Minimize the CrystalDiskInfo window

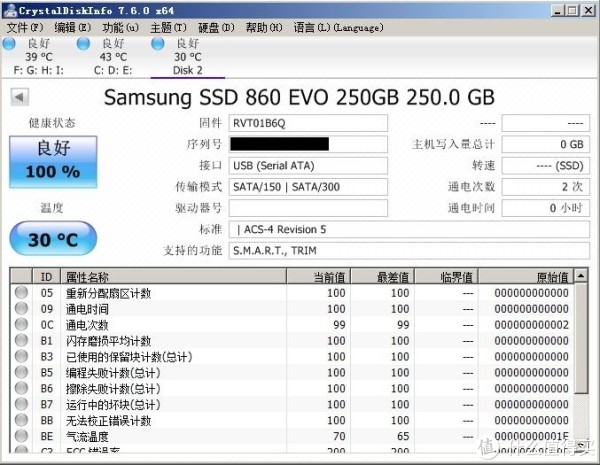558,10
